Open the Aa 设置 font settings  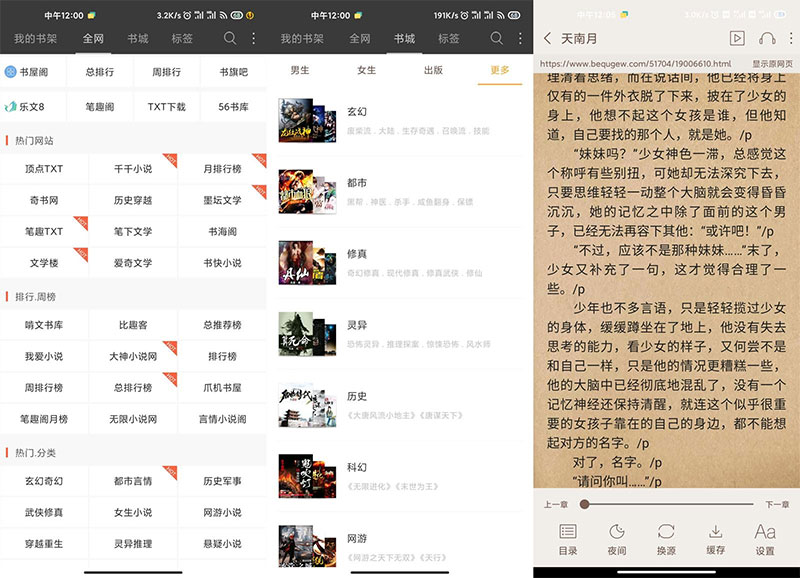pos(765,539)
